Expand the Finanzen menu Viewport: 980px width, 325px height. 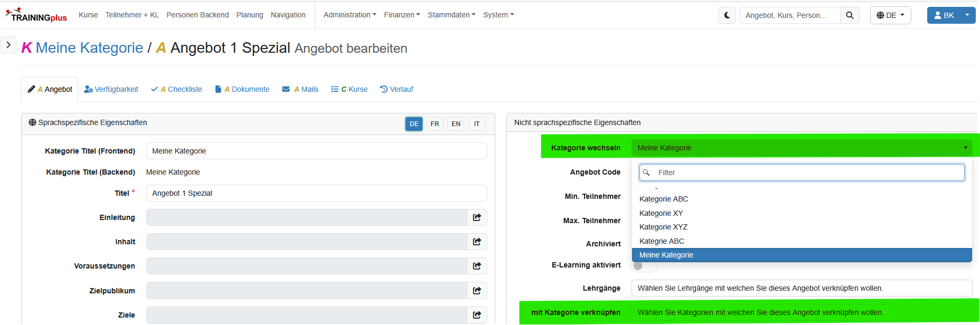click(402, 15)
